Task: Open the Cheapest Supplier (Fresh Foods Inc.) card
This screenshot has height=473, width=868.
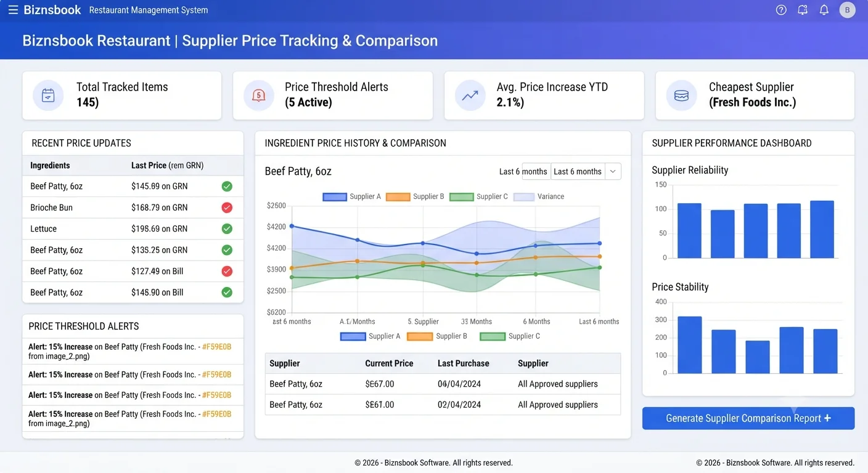Action: tap(755, 95)
